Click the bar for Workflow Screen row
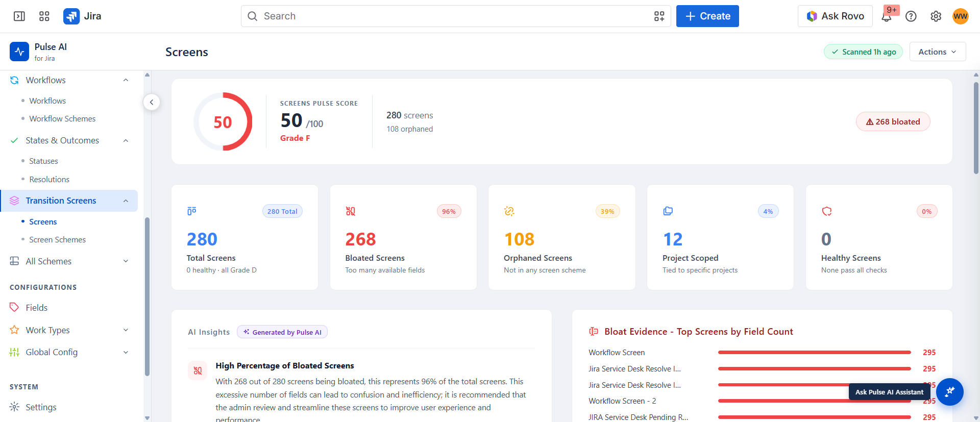This screenshot has width=980, height=422. click(x=815, y=353)
